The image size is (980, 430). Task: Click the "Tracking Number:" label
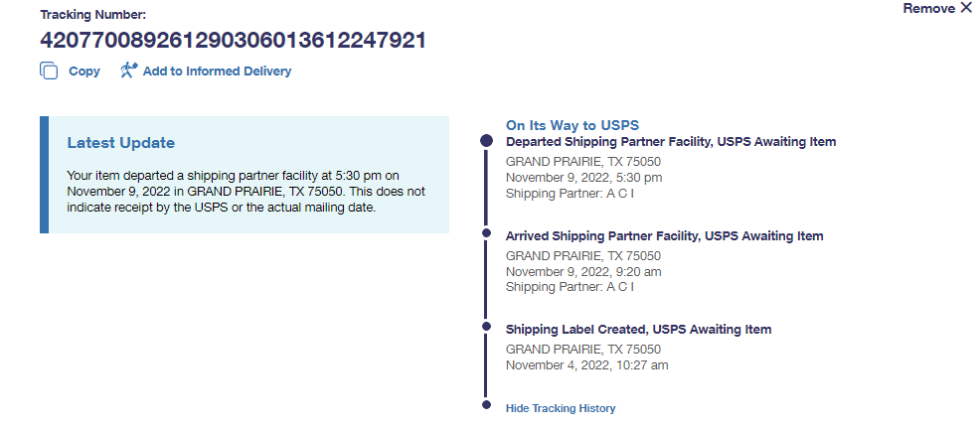(92, 15)
